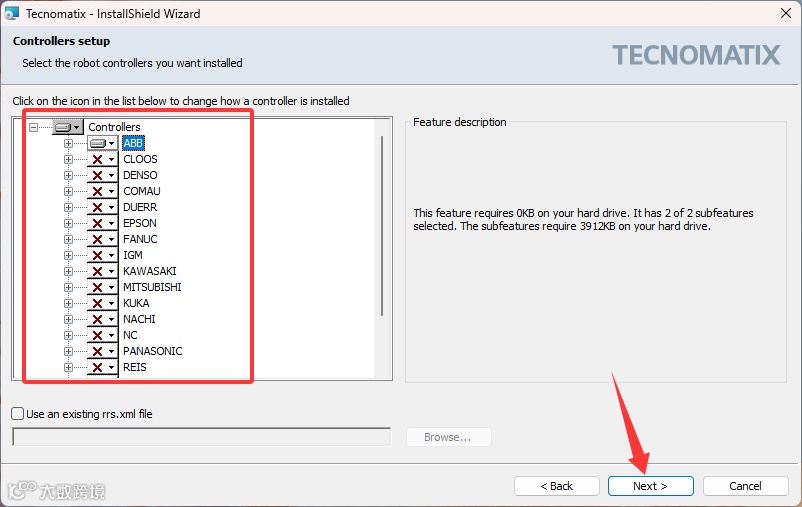This screenshot has height=507, width=802.
Task: Change KUKA red X install-state icon
Action: coord(102,303)
